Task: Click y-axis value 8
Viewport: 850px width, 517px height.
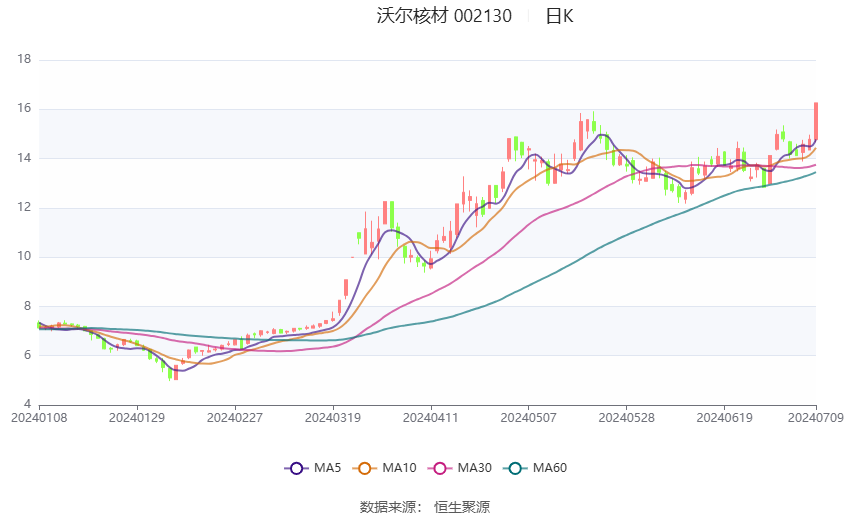Action: (x=28, y=306)
